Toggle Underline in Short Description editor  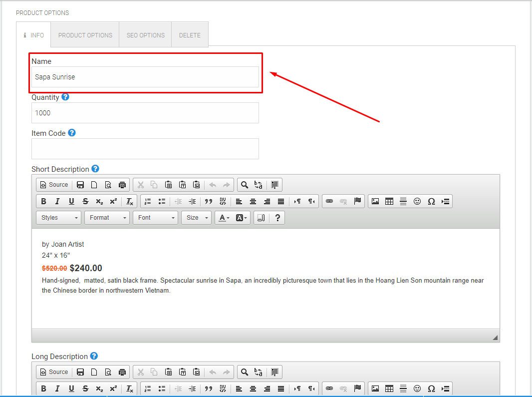coord(71,201)
